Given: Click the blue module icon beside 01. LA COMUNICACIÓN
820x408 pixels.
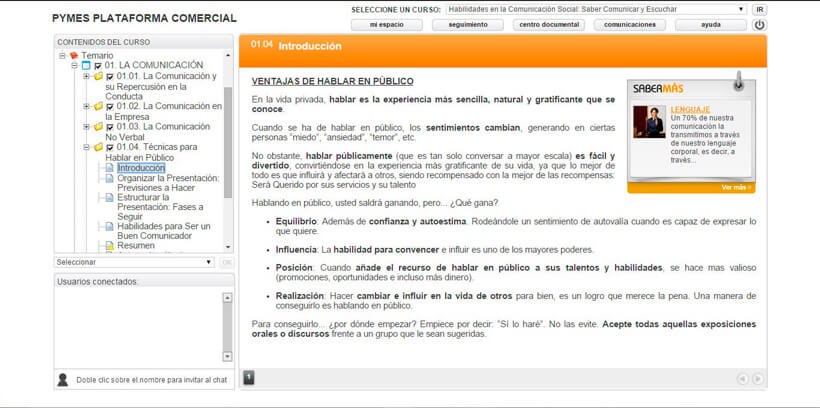Looking at the screenshot, I should [x=86, y=66].
